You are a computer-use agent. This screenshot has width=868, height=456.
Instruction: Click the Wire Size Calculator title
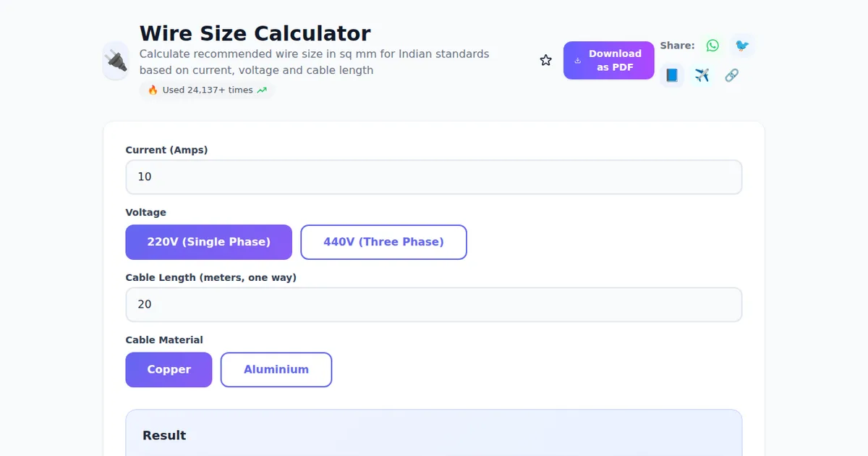tap(255, 33)
